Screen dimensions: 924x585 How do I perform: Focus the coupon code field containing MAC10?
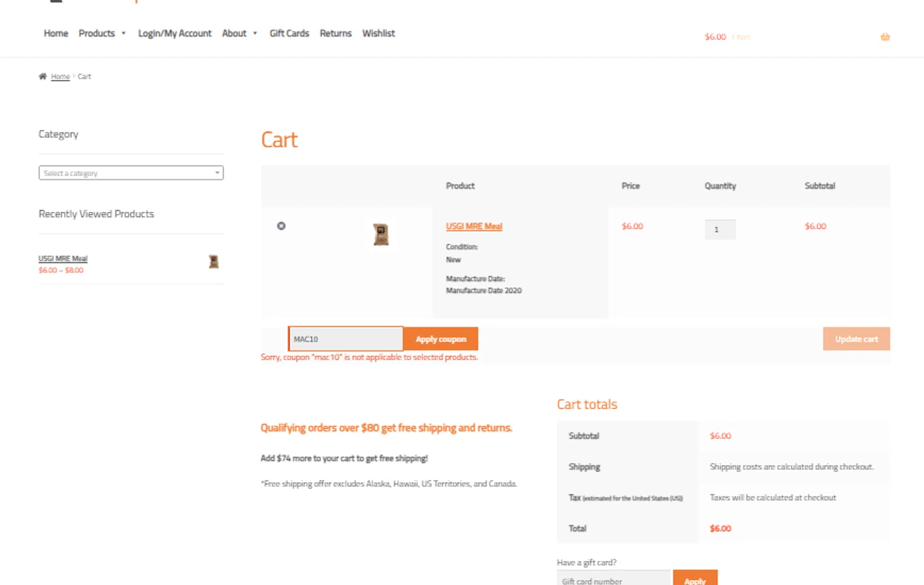point(346,339)
